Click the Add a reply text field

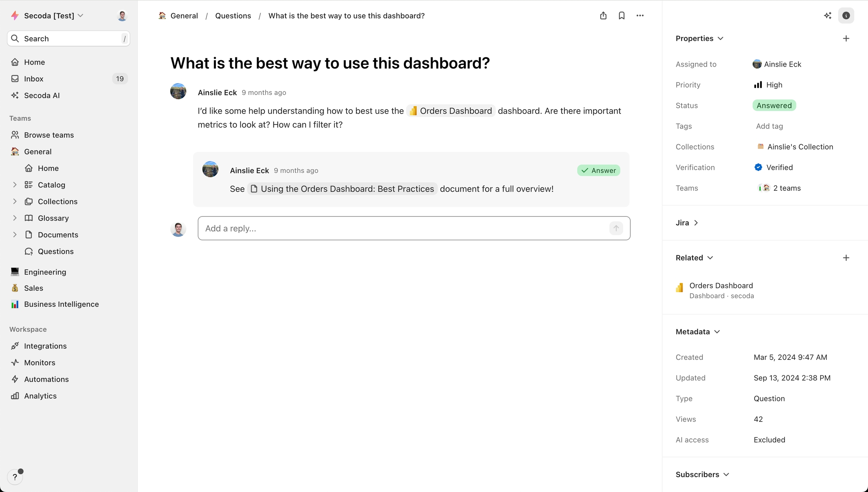pyautogui.click(x=403, y=228)
